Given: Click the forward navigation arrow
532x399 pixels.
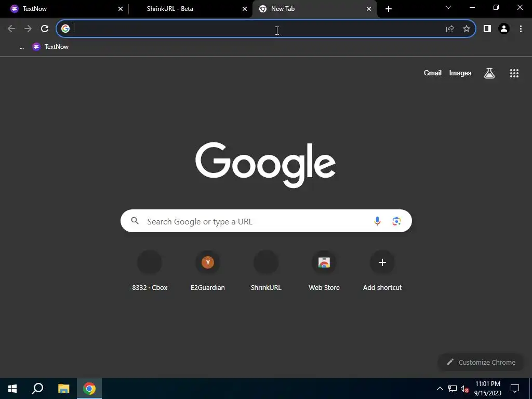Looking at the screenshot, I should point(28,29).
